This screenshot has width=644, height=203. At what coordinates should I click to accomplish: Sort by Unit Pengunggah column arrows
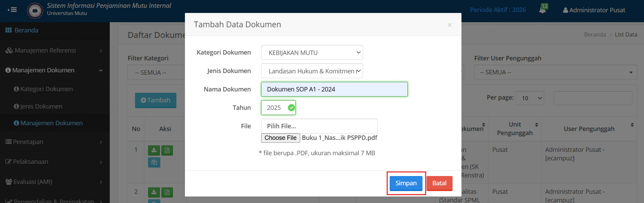(537, 125)
